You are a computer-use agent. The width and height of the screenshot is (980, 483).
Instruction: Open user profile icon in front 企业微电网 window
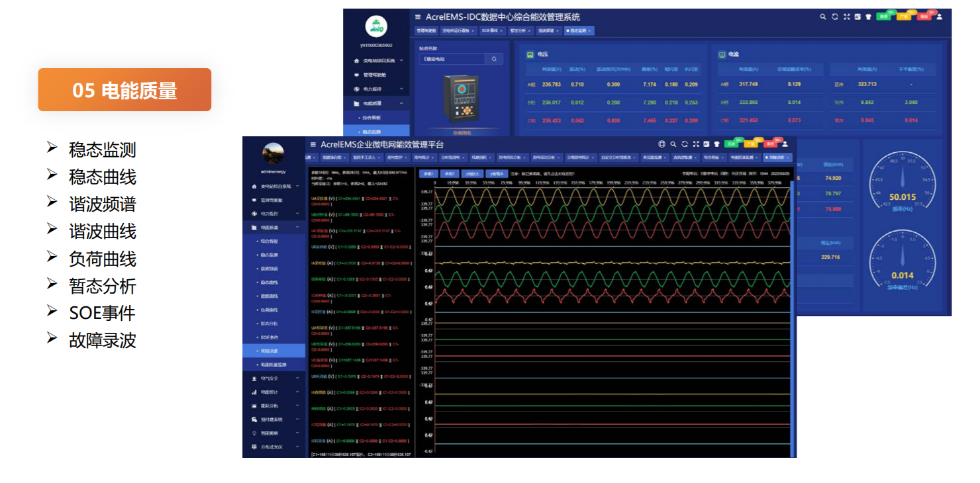[x=785, y=144]
